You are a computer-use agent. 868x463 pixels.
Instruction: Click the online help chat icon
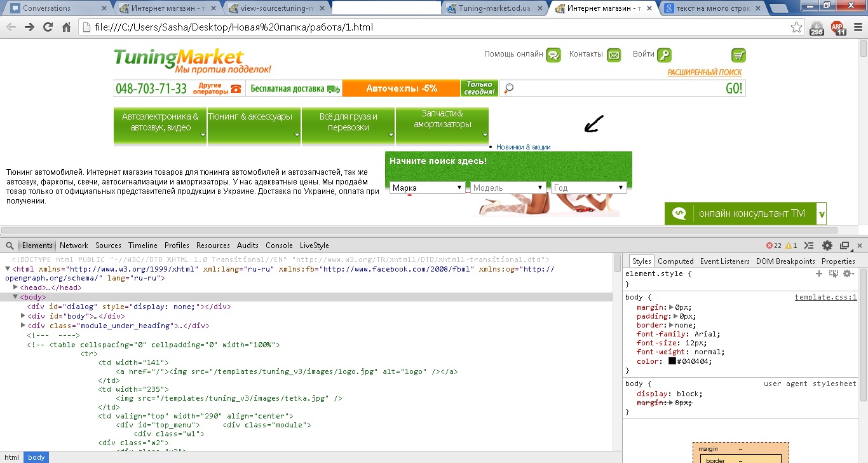tap(553, 55)
